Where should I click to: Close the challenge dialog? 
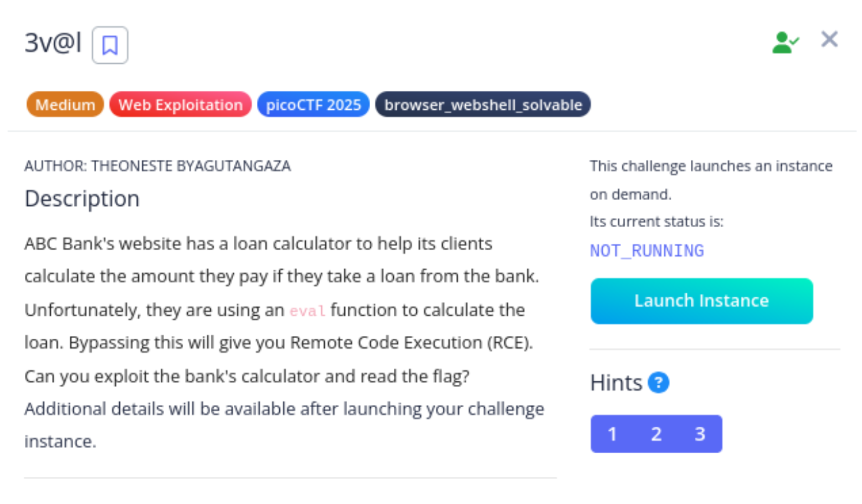830,40
